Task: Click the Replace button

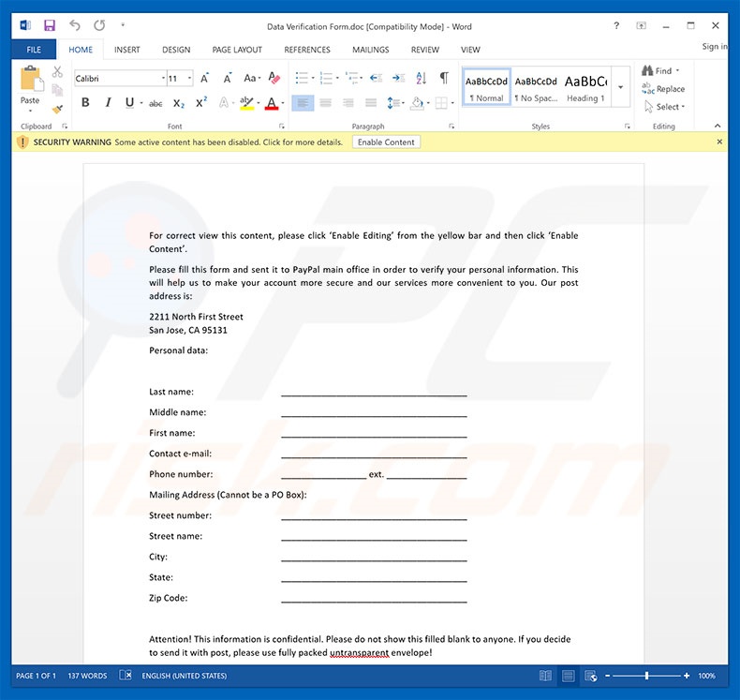Action: [663, 89]
